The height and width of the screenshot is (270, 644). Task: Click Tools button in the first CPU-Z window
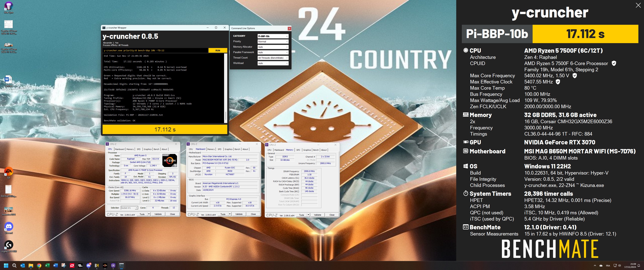(142, 214)
